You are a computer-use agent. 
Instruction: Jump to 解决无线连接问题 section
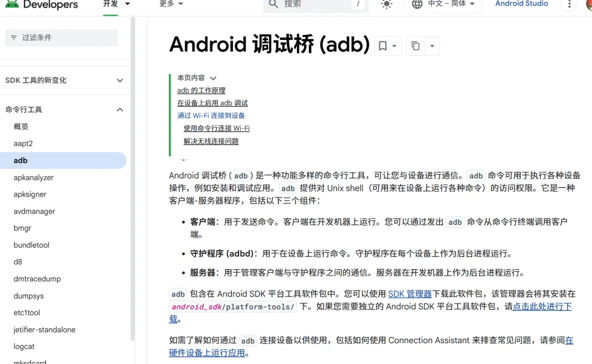click(x=211, y=141)
